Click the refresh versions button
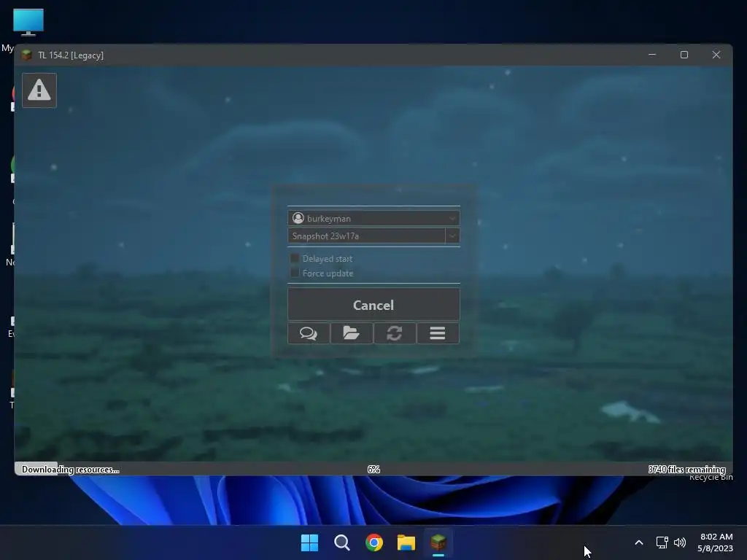The width and height of the screenshot is (747, 560). coord(395,333)
